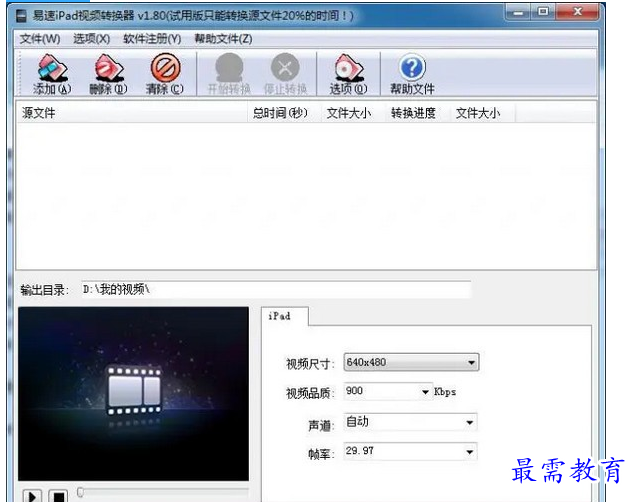
Task: Click the preview seek slider handle
Action: coord(80,492)
